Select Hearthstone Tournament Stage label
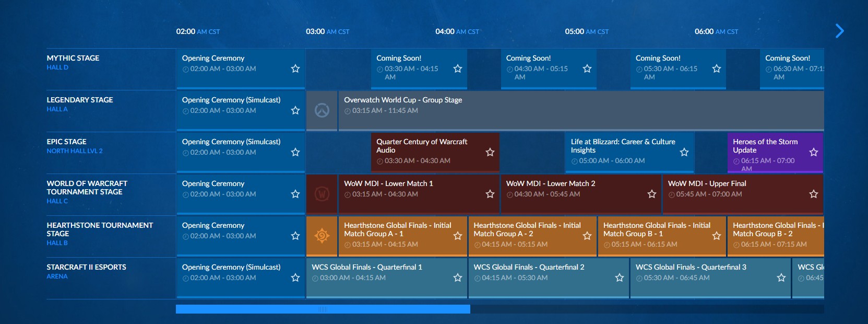This screenshot has width=868, height=324. click(x=100, y=229)
